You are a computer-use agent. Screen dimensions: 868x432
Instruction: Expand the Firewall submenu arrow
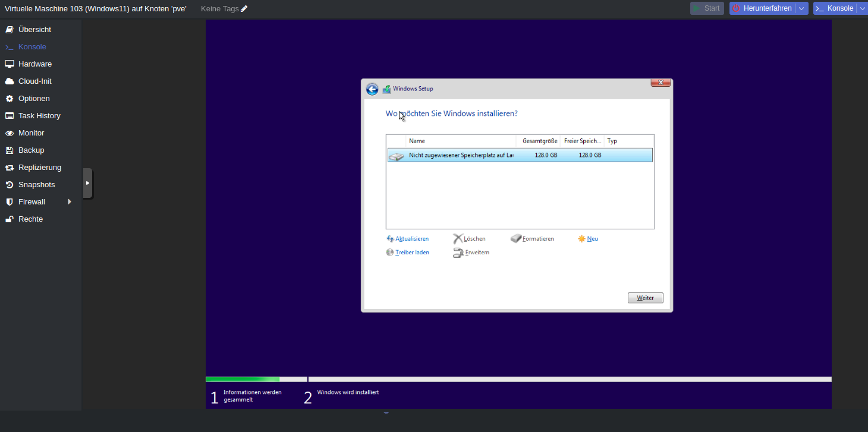(x=70, y=201)
